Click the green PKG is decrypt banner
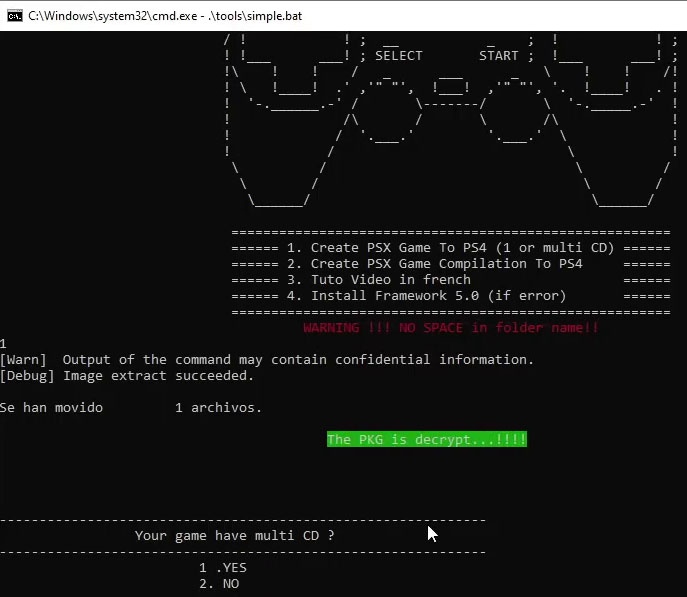This screenshot has height=597, width=687. point(427,439)
